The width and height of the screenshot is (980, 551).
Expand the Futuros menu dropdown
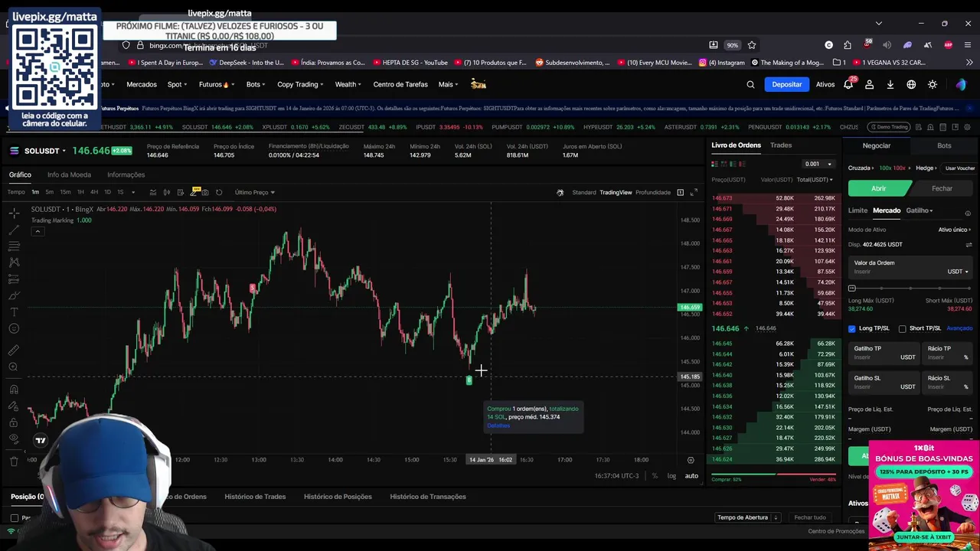tap(216, 85)
